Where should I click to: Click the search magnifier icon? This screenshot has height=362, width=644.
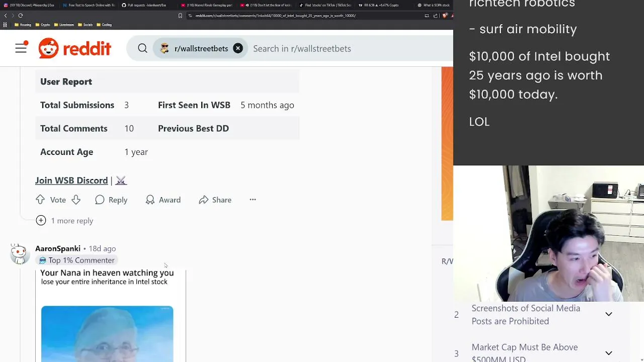142,48
